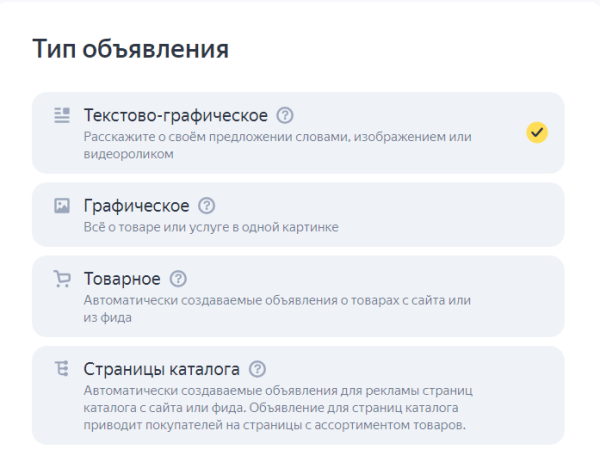Select the Текстово-графическое title
This screenshot has height=474, width=600.
coord(176,115)
